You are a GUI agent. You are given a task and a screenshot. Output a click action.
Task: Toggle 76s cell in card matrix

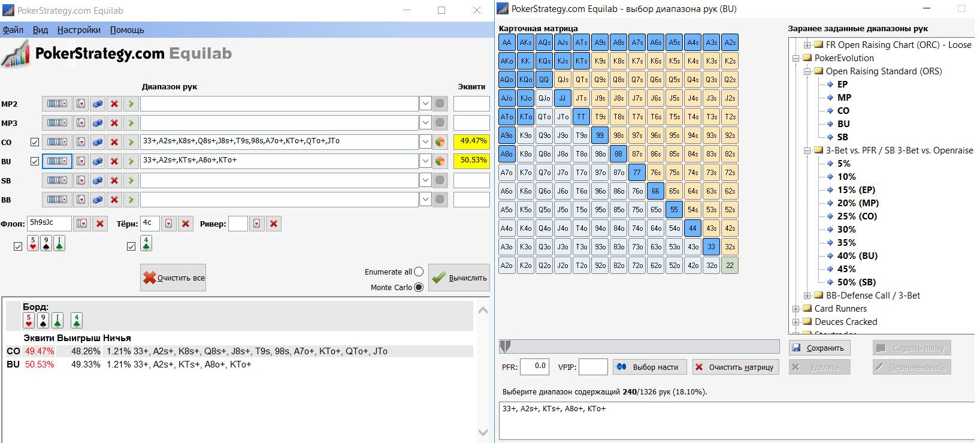(x=655, y=173)
